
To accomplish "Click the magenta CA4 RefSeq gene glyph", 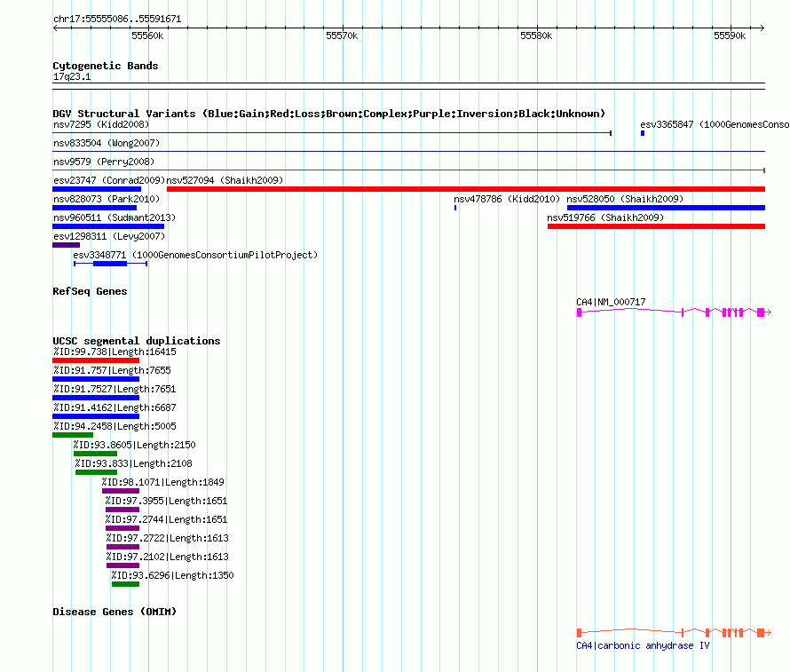I will click(674, 312).
